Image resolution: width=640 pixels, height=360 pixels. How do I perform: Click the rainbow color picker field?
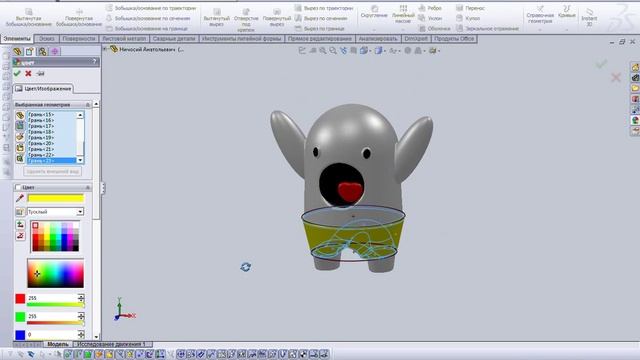pos(56,273)
